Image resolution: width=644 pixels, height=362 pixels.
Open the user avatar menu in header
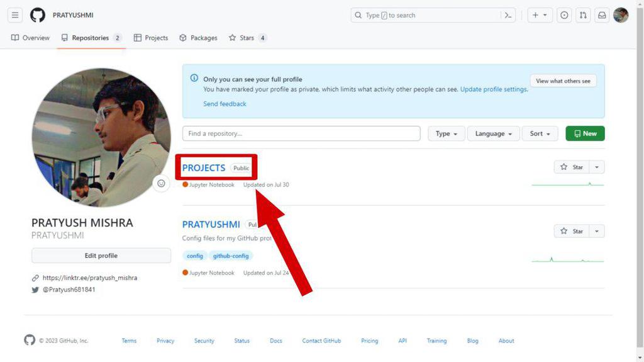point(621,15)
